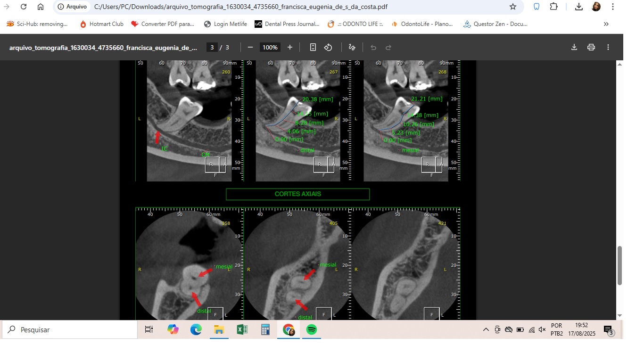Open PDF viewer more actions menu
Image resolution: width=644 pixels, height=362 pixels.
[608, 47]
